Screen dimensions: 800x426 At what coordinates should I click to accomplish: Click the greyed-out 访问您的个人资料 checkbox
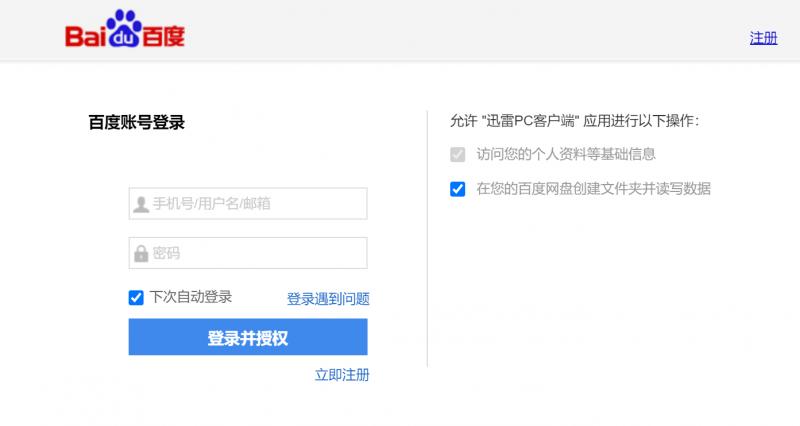458,154
